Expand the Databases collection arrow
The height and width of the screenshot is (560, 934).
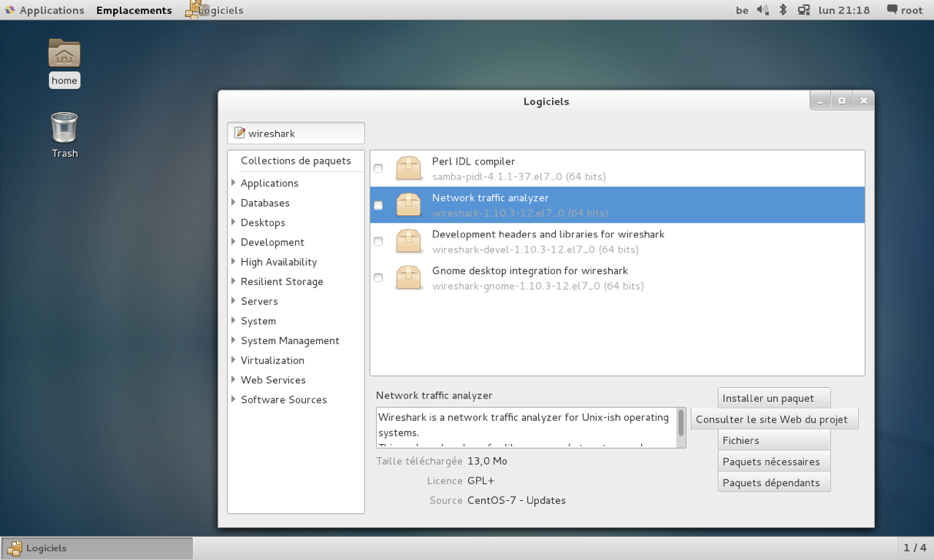coord(234,203)
